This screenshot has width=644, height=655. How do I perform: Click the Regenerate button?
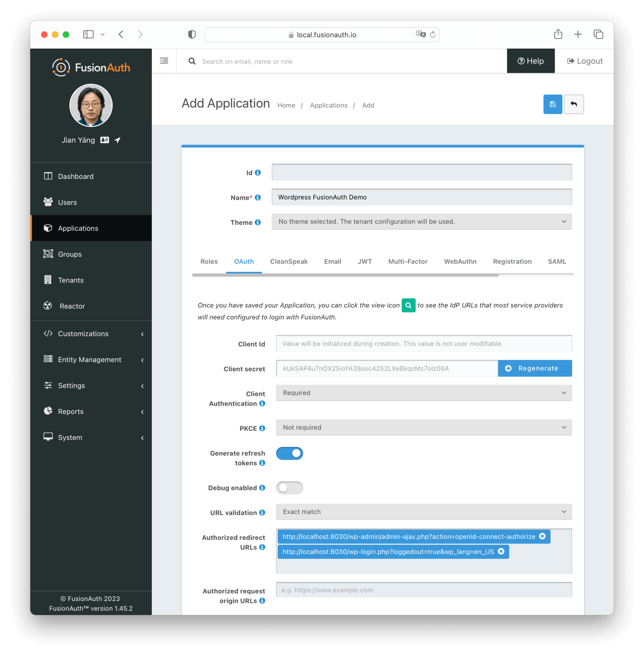535,368
